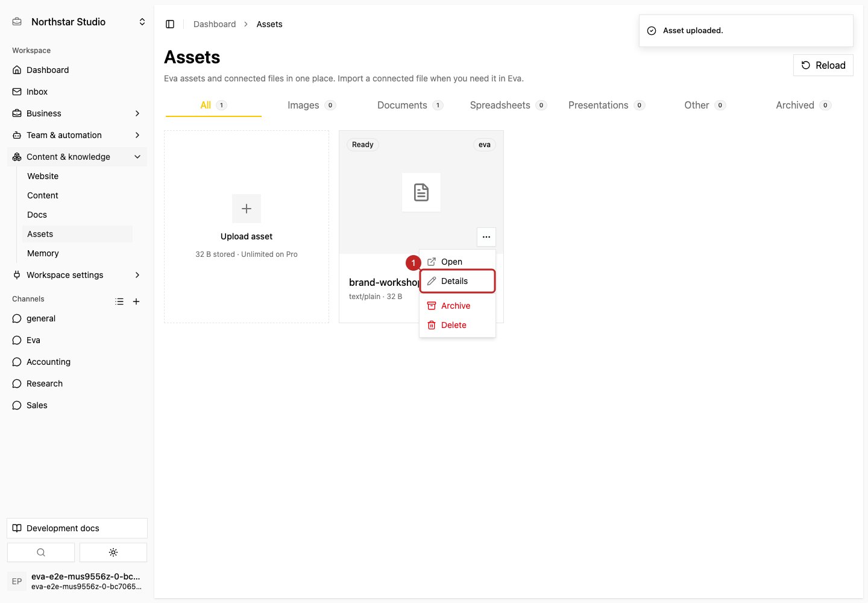
Task: Open the Northstar Studio workspace switcher
Action: tap(77, 22)
